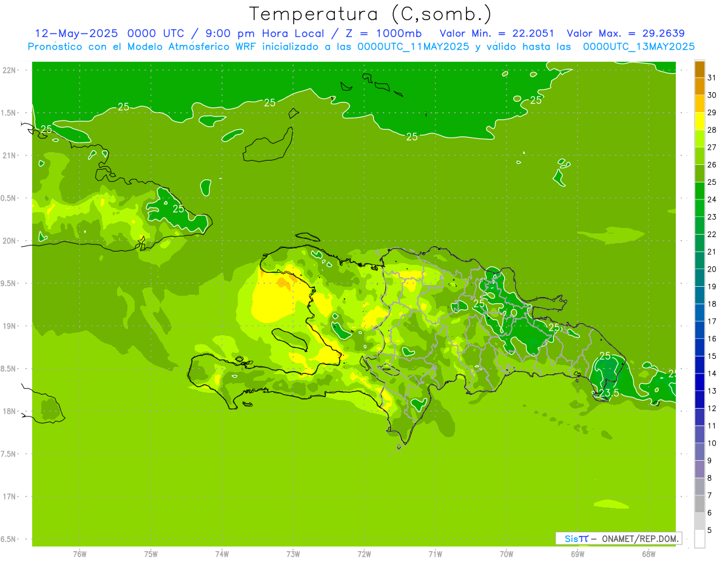Click the '18N' latitude axis label
Image resolution: width=728 pixels, height=562 pixels.
pyautogui.click(x=9, y=411)
